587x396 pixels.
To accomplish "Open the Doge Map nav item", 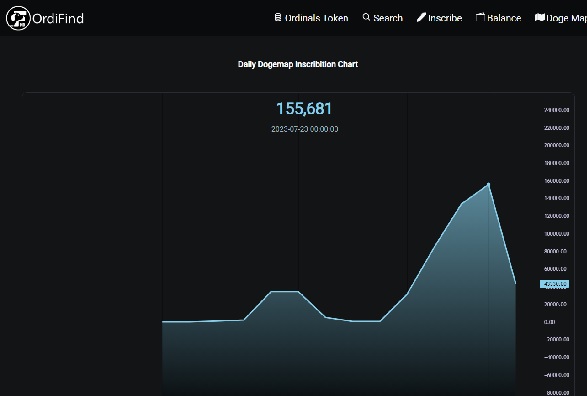I will pyautogui.click(x=561, y=18).
